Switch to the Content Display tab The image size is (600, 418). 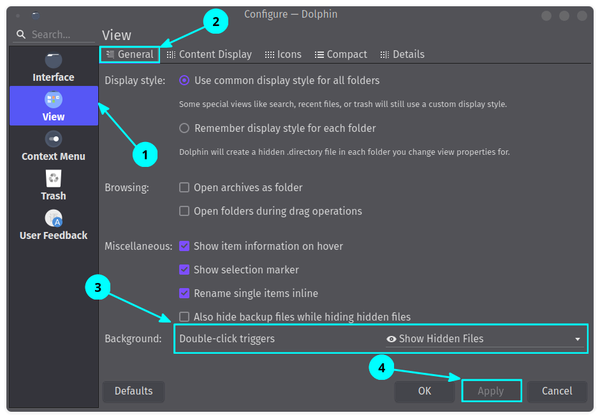(209, 54)
